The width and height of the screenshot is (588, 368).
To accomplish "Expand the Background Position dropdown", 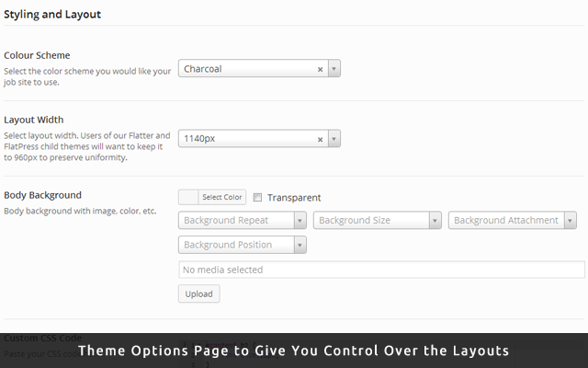I will tap(243, 245).
